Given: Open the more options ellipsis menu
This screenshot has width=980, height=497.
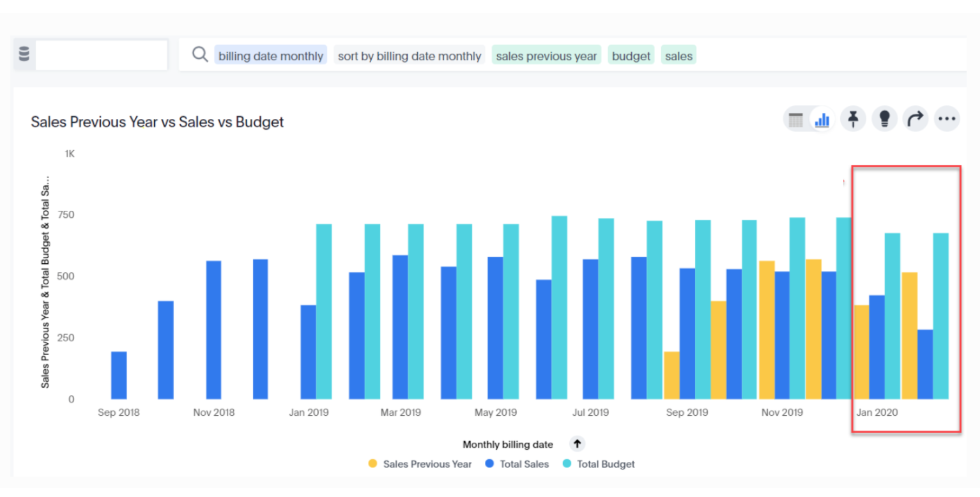Looking at the screenshot, I should coord(947,119).
